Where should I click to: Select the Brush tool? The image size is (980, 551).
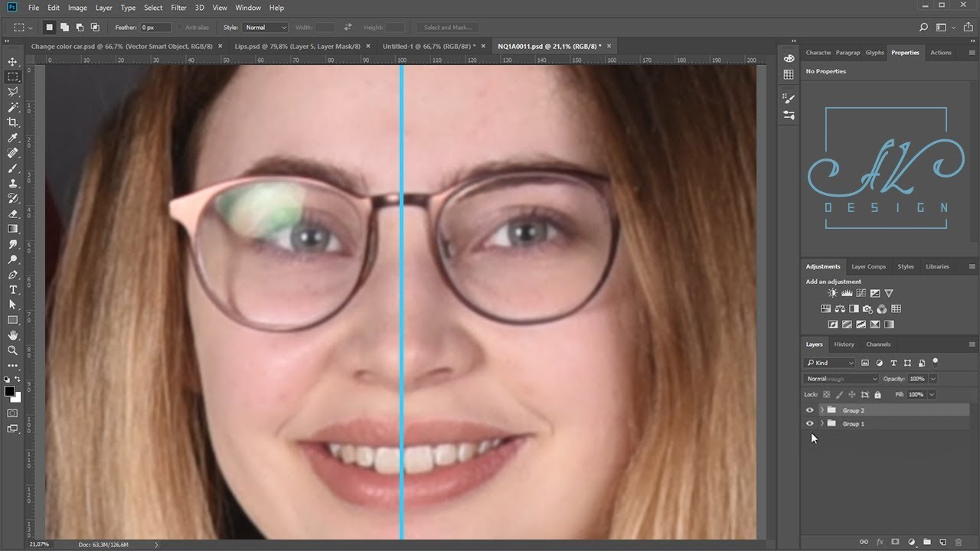(x=12, y=168)
